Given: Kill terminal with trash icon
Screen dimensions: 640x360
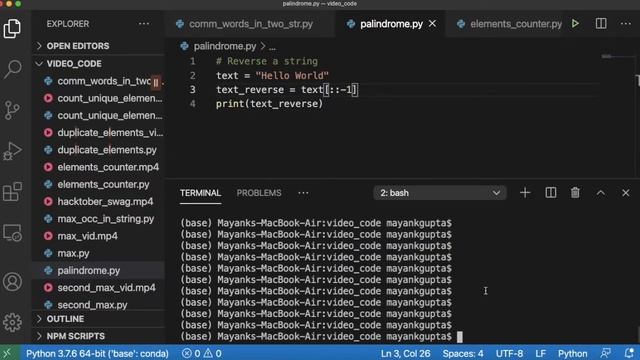Looking at the screenshot, I should [x=575, y=193].
